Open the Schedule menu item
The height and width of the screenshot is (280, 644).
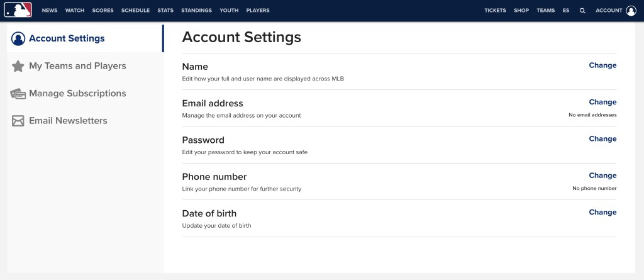136,11
